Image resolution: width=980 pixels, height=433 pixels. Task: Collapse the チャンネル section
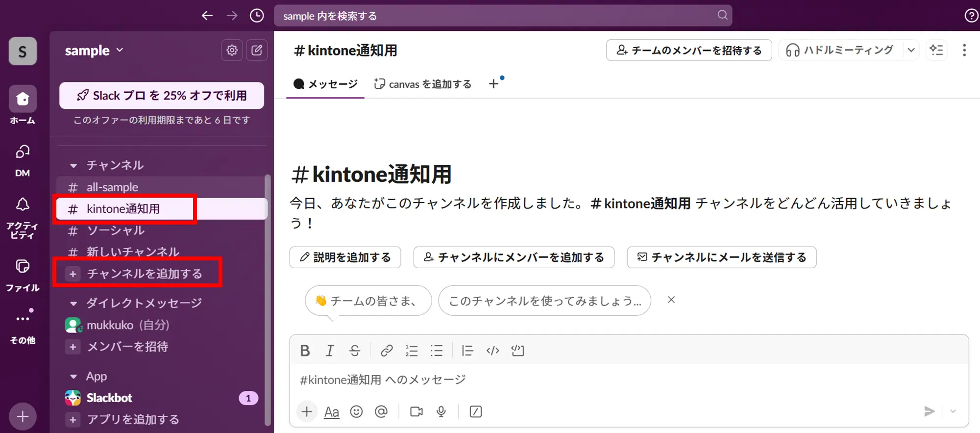pos(73,166)
